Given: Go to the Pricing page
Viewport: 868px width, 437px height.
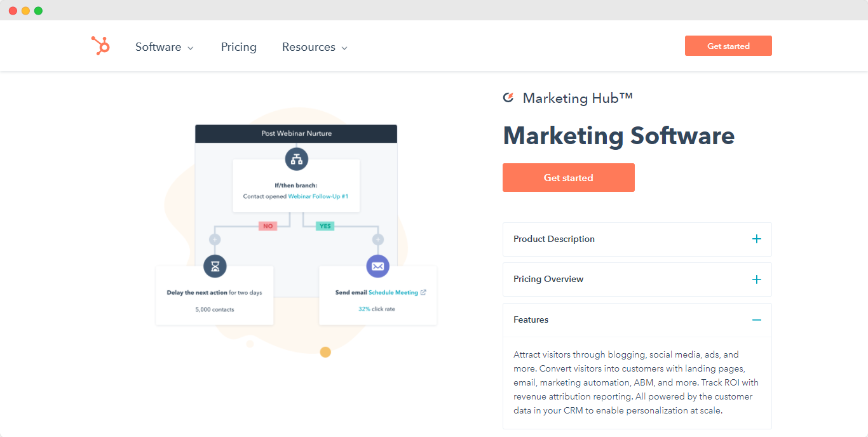Looking at the screenshot, I should [x=239, y=47].
